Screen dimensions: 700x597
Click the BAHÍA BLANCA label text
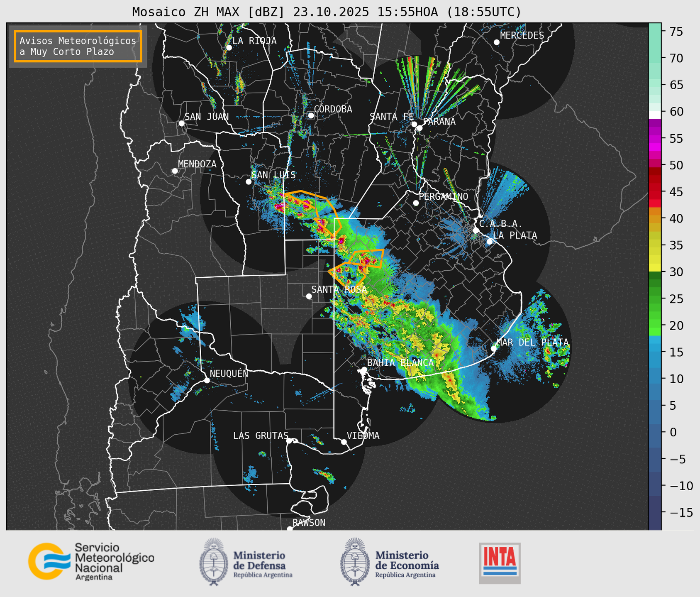tap(400, 363)
